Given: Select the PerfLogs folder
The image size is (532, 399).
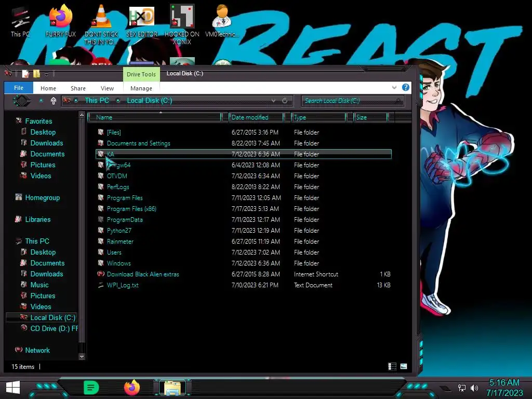Looking at the screenshot, I should [118, 187].
